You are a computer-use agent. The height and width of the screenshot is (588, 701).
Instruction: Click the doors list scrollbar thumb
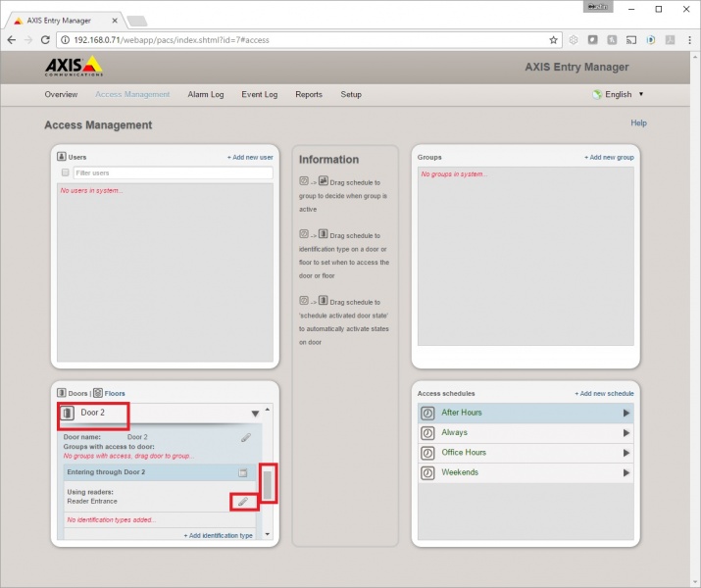[x=268, y=485]
